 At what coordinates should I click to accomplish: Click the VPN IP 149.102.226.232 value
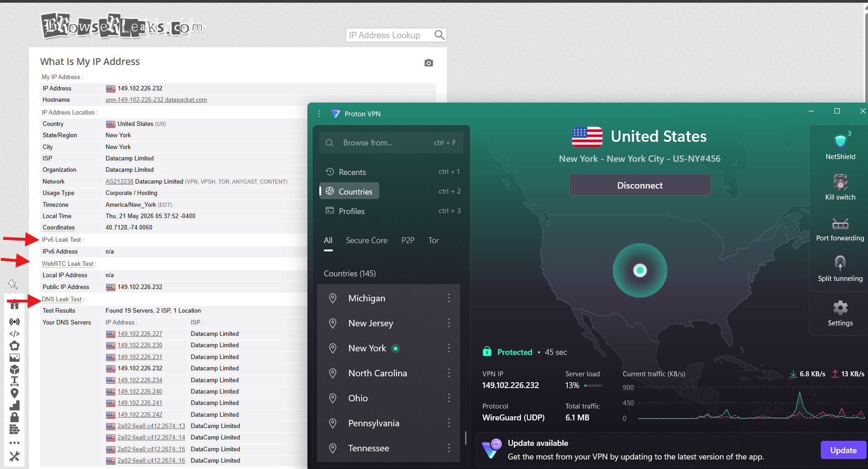click(x=511, y=385)
